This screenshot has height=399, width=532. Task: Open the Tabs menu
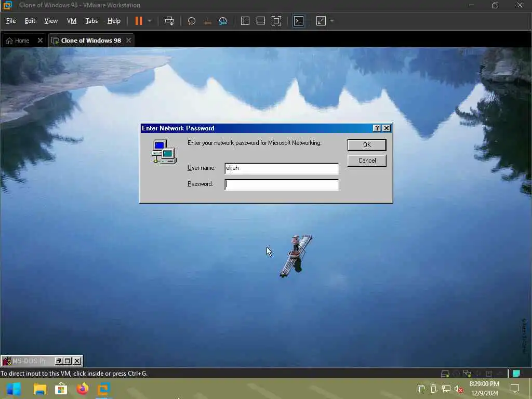(91, 21)
